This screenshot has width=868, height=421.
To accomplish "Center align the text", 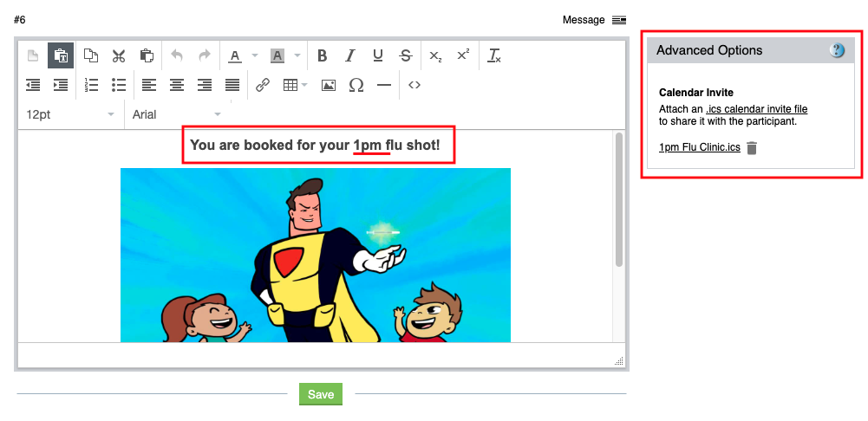I will 177,85.
